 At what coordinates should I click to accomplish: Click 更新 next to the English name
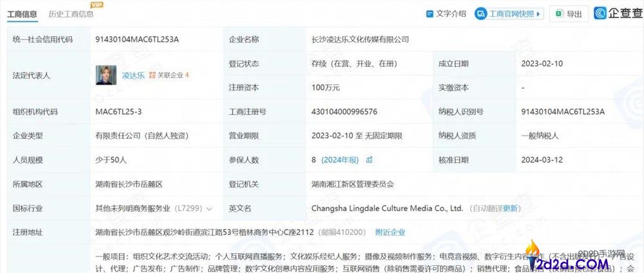click(x=511, y=209)
